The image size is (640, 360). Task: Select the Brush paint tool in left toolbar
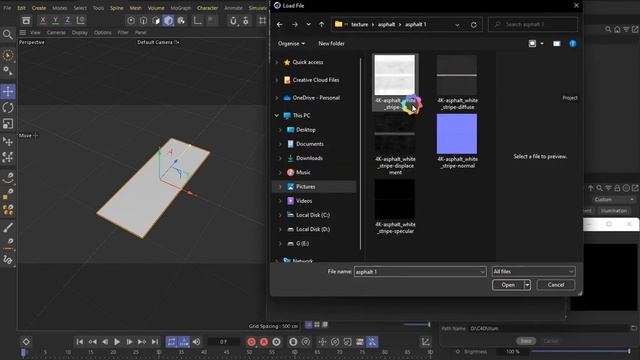(x=8, y=227)
